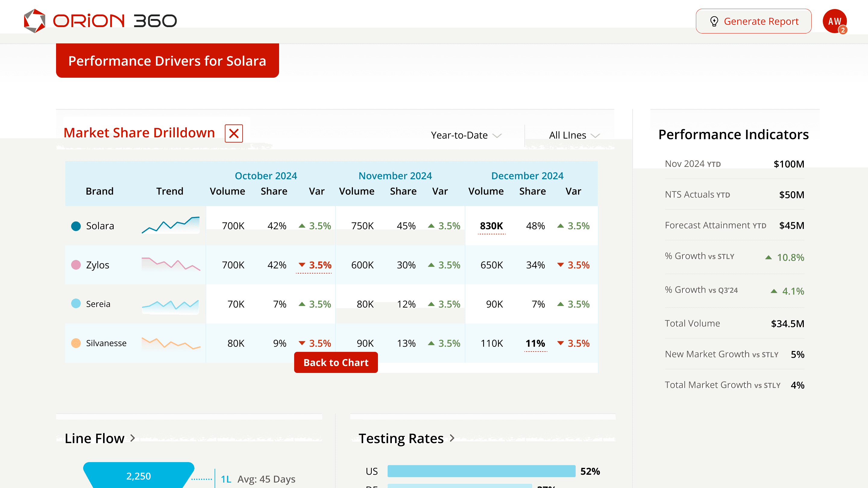
Task: Click the Orion 360 logo icon
Action: (x=34, y=21)
